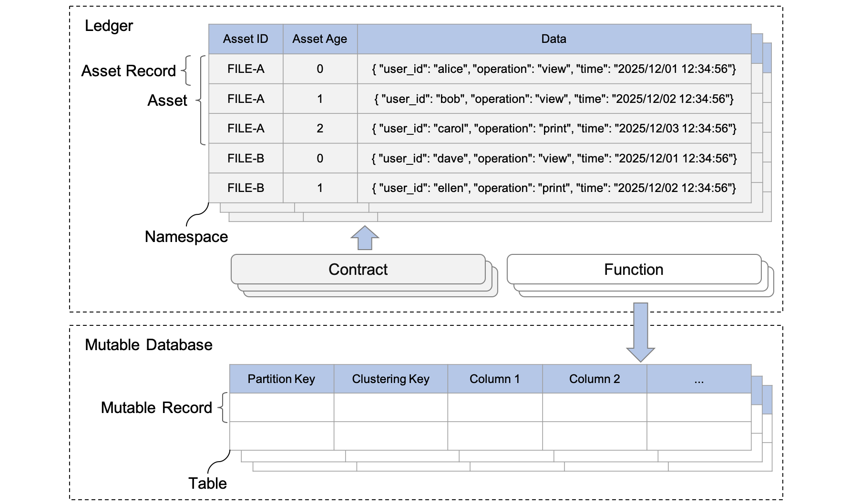Screen dimensions: 851x504
Task: Click the Data column header
Action: tap(554, 39)
